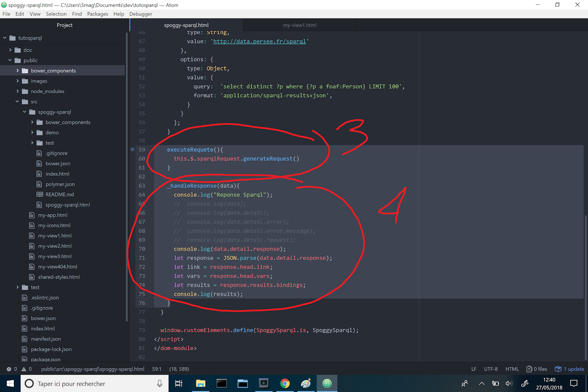The height and width of the screenshot is (392, 588).
Task: Open the Windows Start menu
Action: point(10,384)
